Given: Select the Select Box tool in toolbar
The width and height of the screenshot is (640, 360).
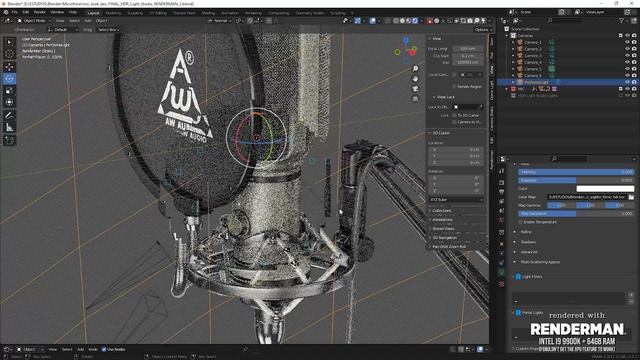Looking at the screenshot, I should [9, 42].
